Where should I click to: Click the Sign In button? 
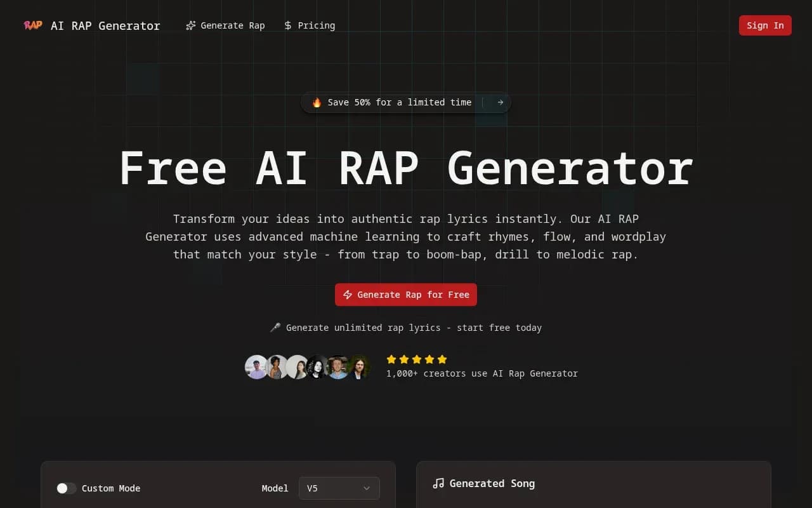pyautogui.click(x=765, y=25)
